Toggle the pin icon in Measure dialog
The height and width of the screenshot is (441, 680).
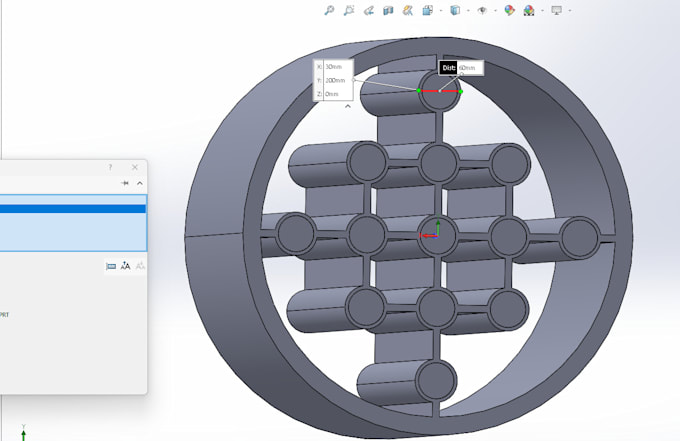pyautogui.click(x=125, y=183)
